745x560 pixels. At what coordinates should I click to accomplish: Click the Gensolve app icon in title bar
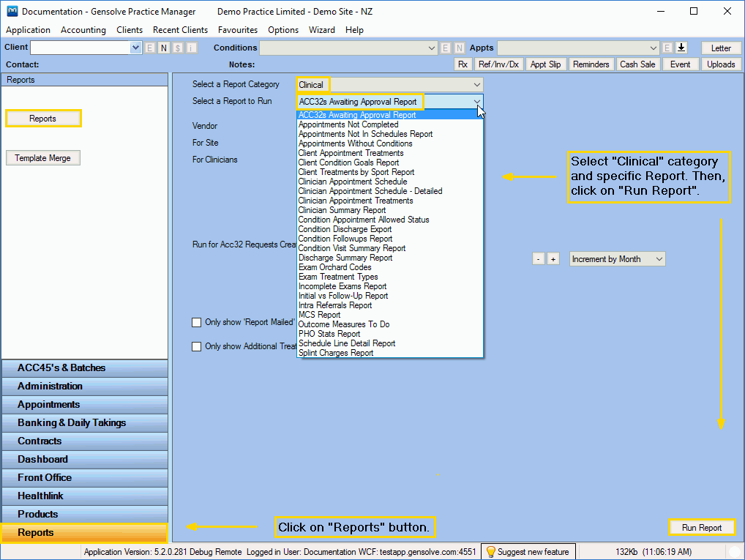pos(12,11)
